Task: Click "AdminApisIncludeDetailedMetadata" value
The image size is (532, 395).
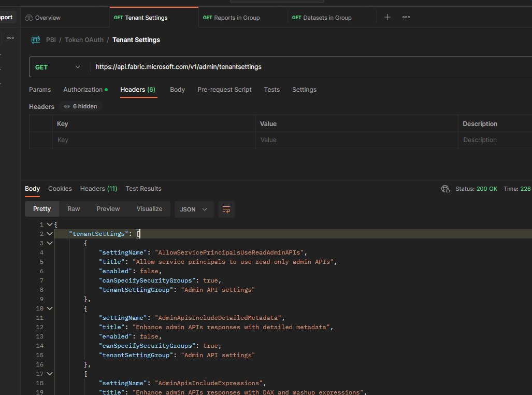Action: [218, 318]
